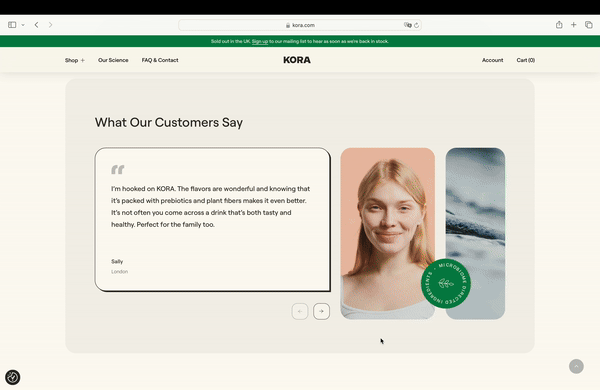Show next testimonial with right arrow

point(321,312)
